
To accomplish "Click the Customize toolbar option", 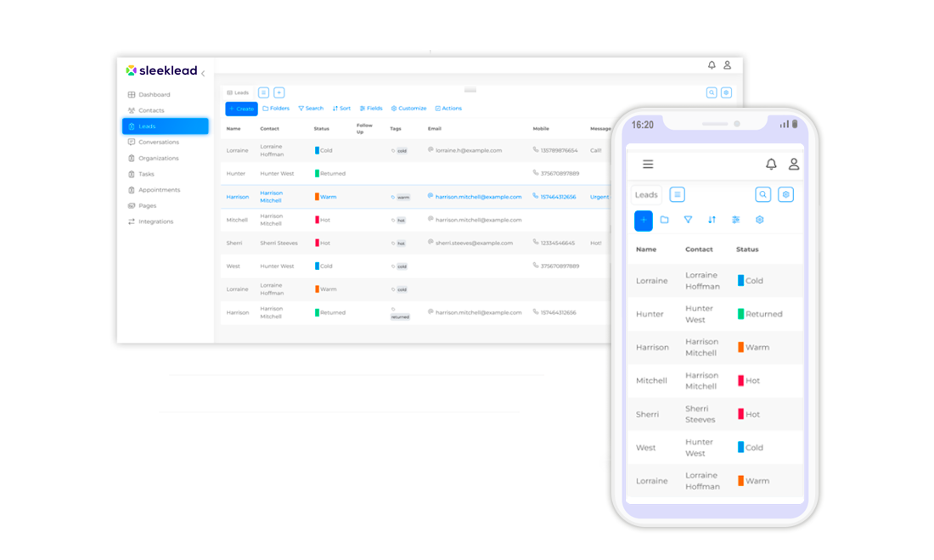I will (408, 109).
